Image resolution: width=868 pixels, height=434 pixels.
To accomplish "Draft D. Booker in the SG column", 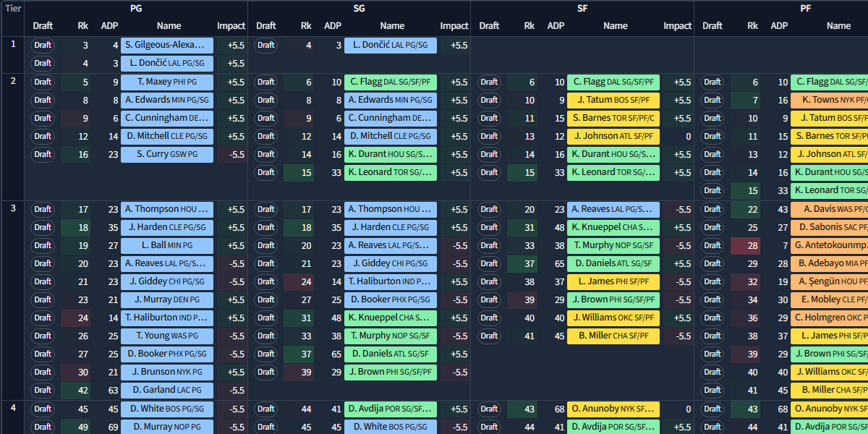I will [x=265, y=300].
